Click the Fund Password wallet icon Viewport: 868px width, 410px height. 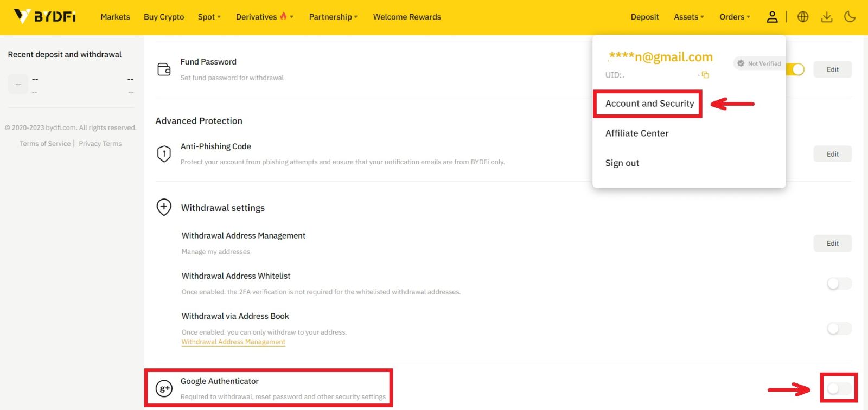[x=164, y=69]
